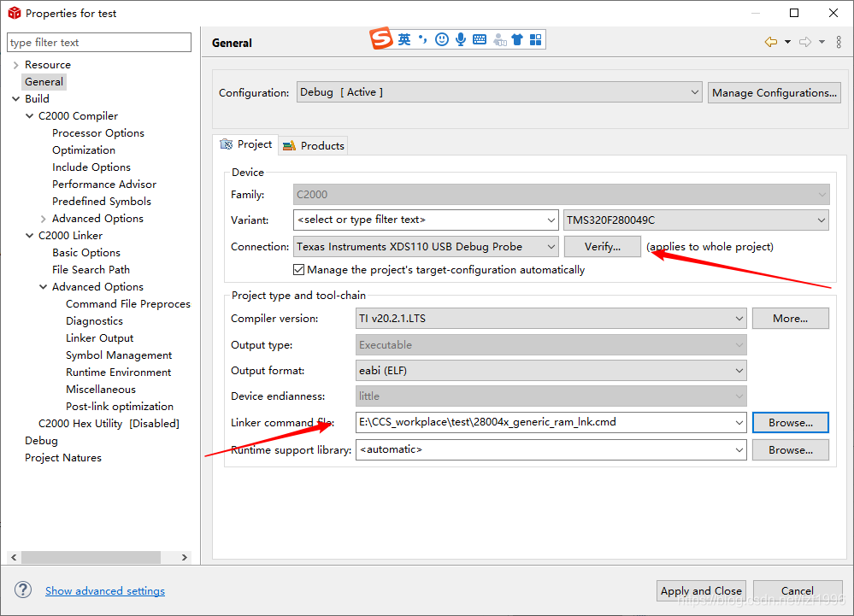The height and width of the screenshot is (616, 854).
Task: Click the Cancel button
Action: click(x=798, y=591)
